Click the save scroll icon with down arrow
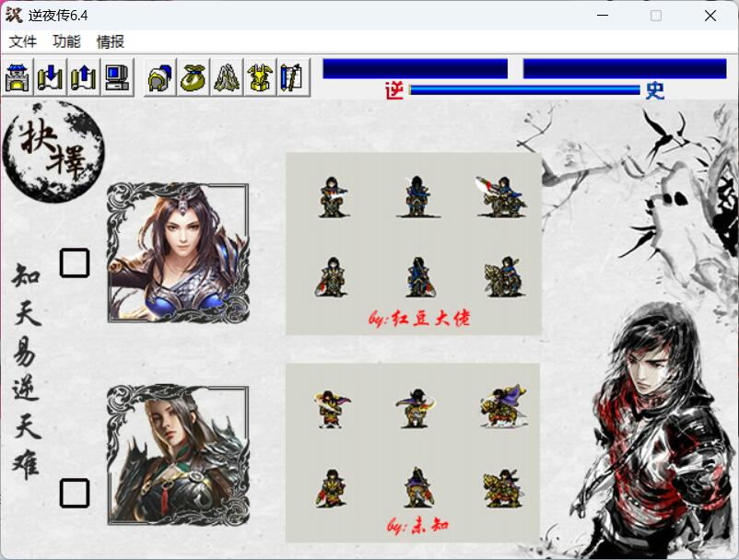This screenshot has height=560, width=739. (51, 77)
